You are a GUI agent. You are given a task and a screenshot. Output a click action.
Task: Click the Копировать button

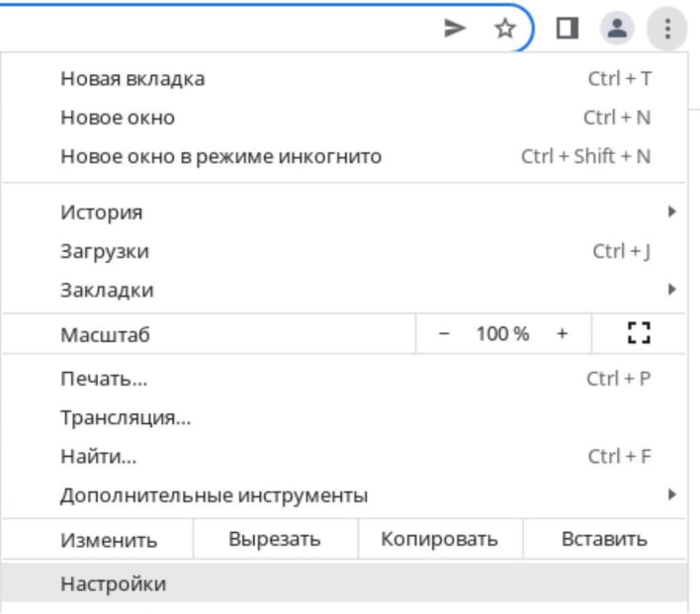[440, 539]
